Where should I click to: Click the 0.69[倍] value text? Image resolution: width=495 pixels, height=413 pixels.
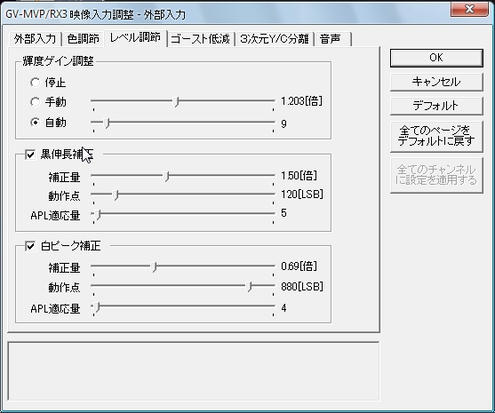pyautogui.click(x=299, y=266)
